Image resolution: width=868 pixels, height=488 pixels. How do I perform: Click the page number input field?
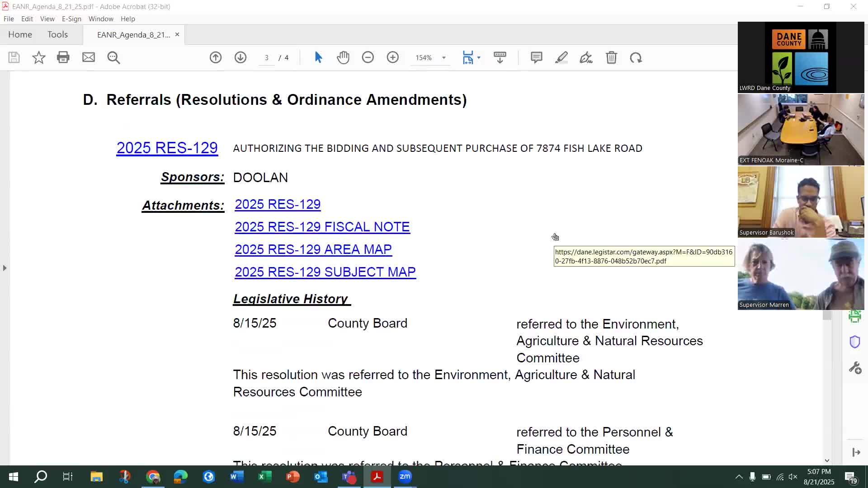pos(267,58)
